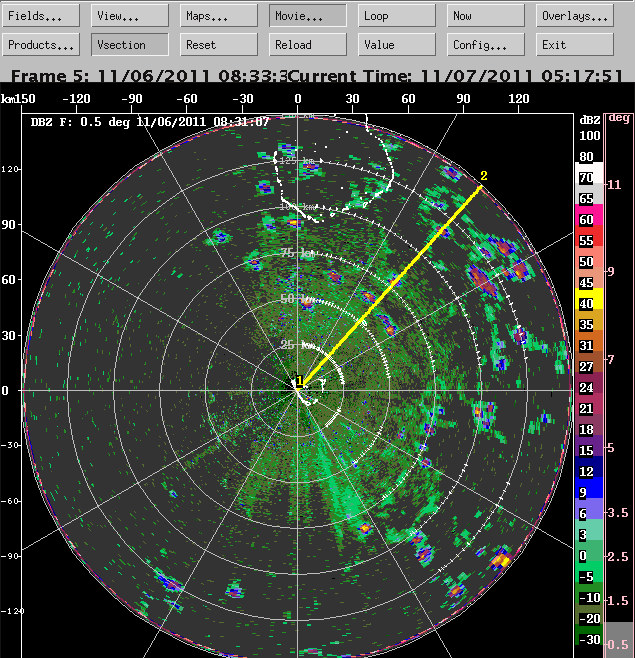Jump to Now

(486, 16)
